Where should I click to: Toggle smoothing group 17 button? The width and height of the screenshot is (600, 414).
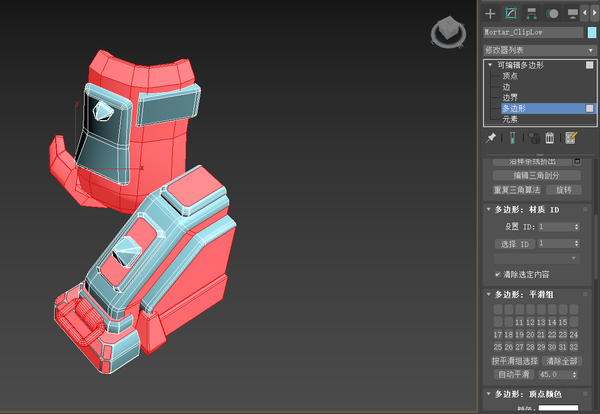click(x=498, y=334)
